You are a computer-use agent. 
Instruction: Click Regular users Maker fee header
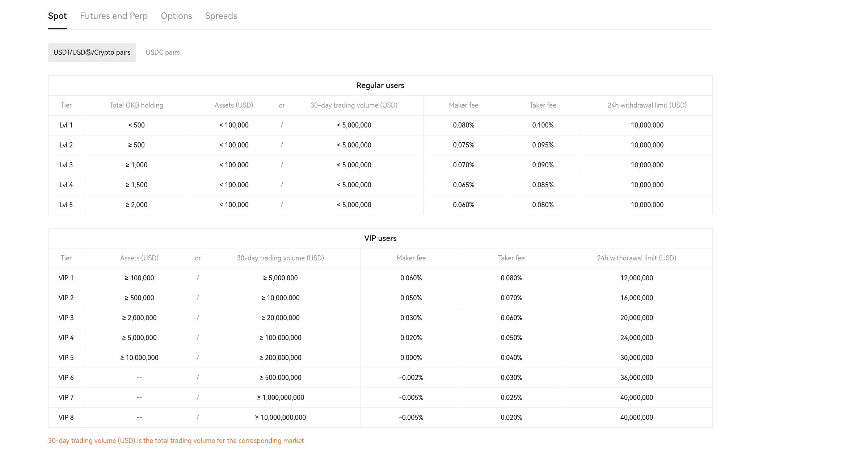pyautogui.click(x=463, y=105)
